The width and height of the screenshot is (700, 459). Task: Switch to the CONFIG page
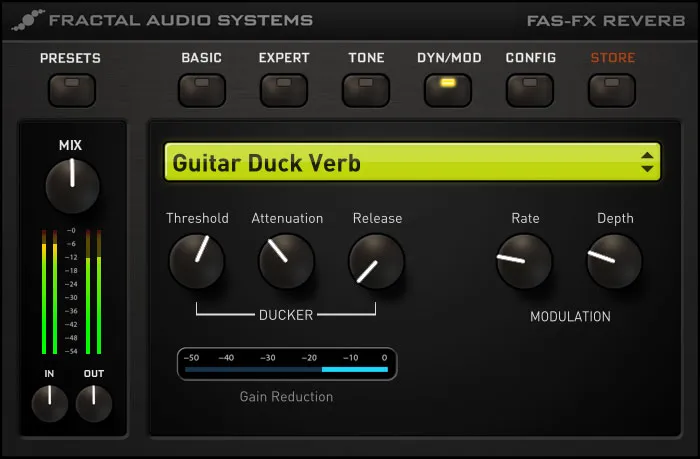point(530,91)
